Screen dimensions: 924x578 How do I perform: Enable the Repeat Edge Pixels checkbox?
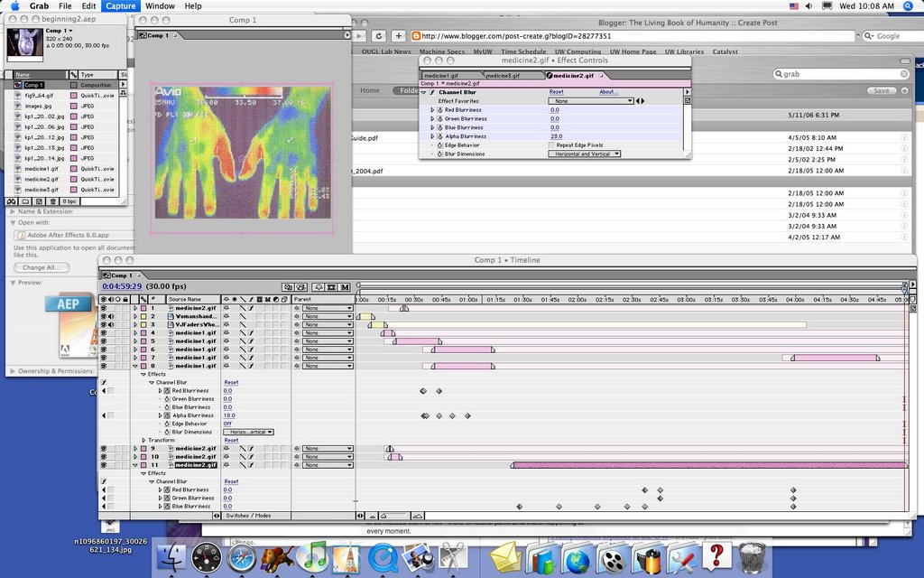point(551,145)
